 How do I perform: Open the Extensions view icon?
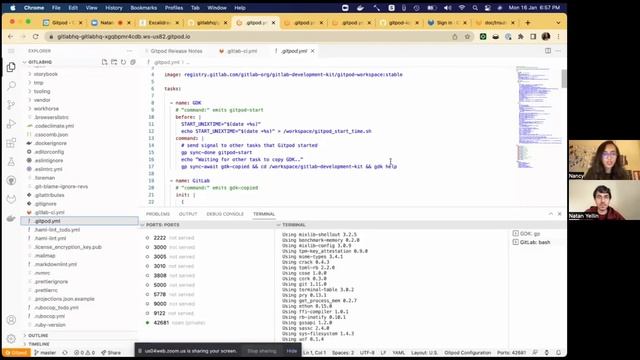pyautogui.click(x=11, y=143)
